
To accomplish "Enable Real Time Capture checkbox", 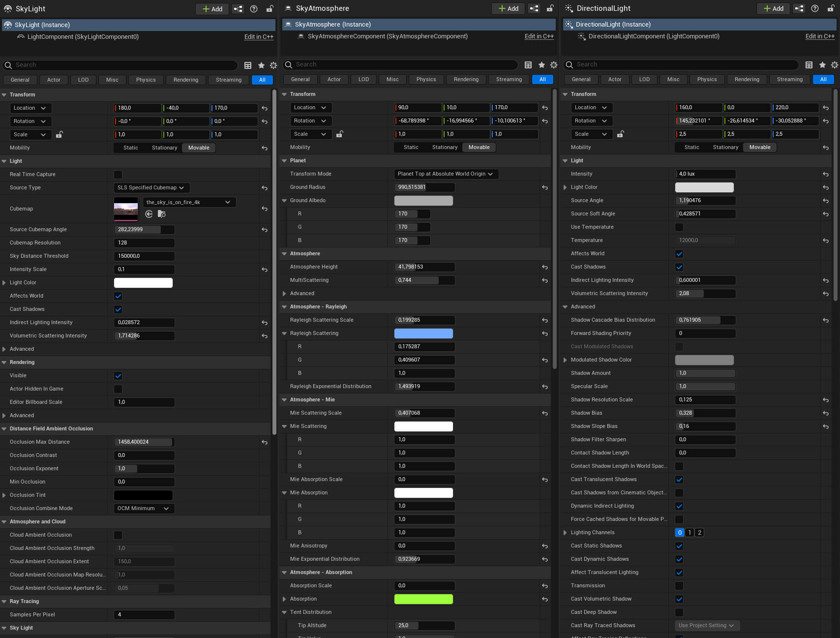I will point(118,175).
